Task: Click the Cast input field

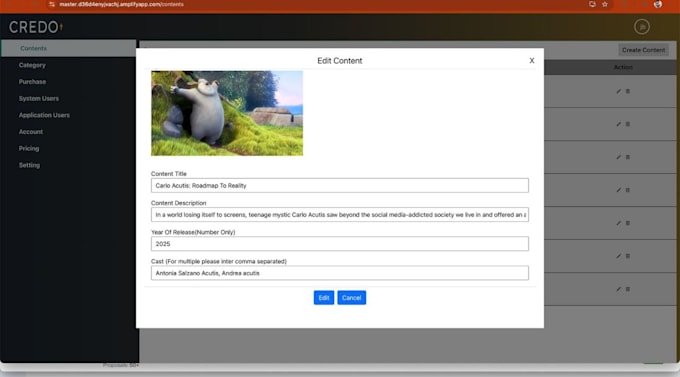Action: pyautogui.click(x=340, y=273)
